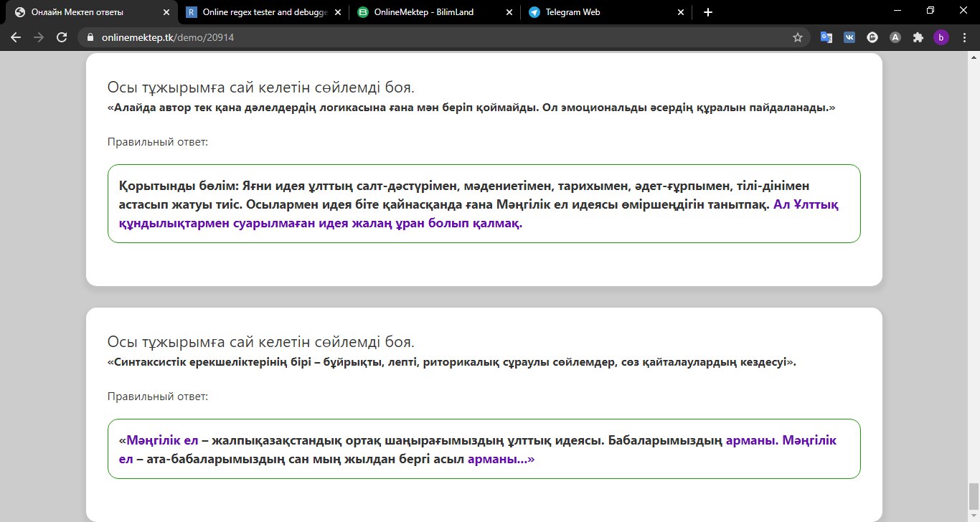Screen dimensions: 980x522
Task: Switch to OnlineMektep - BilimLand tab
Action: (436, 12)
